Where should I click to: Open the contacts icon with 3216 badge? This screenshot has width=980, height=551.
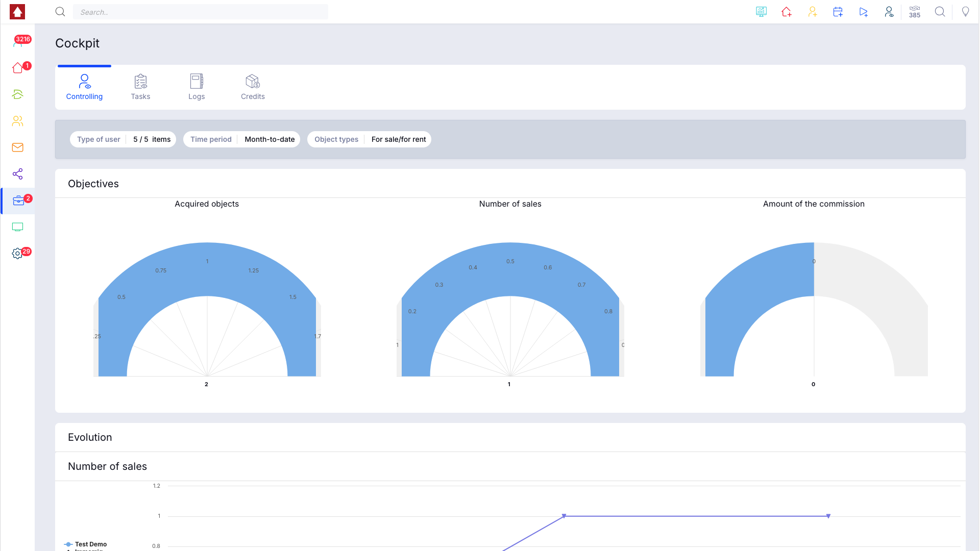[x=18, y=41]
